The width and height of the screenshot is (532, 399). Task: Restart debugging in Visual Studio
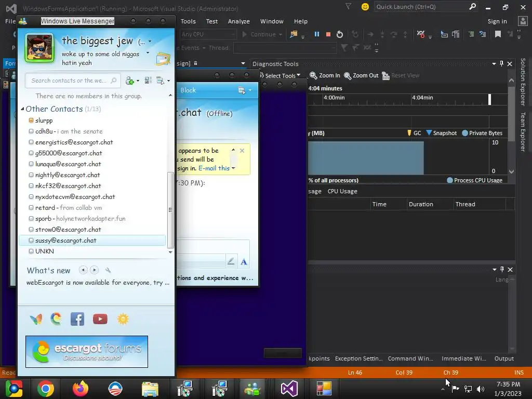[x=340, y=34]
